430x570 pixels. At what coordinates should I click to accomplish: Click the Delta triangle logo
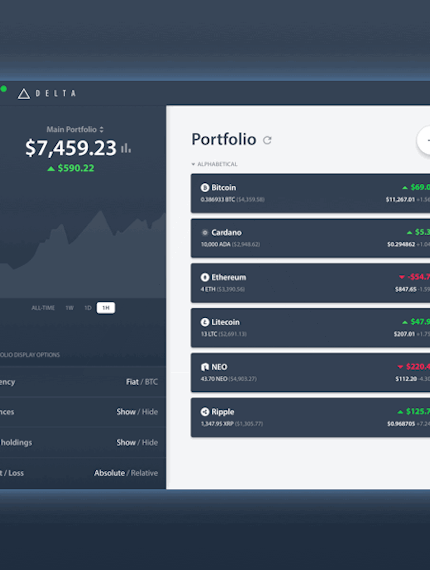pyautogui.click(x=24, y=94)
